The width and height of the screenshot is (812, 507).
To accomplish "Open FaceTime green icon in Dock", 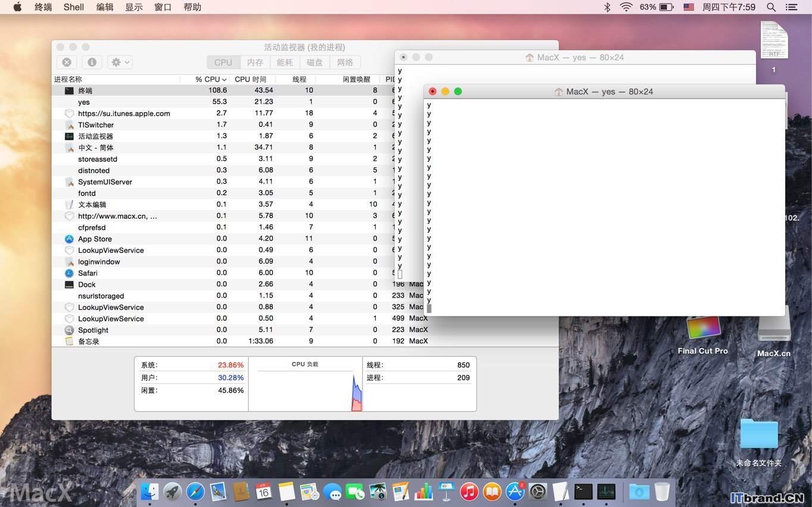I will click(355, 492).
